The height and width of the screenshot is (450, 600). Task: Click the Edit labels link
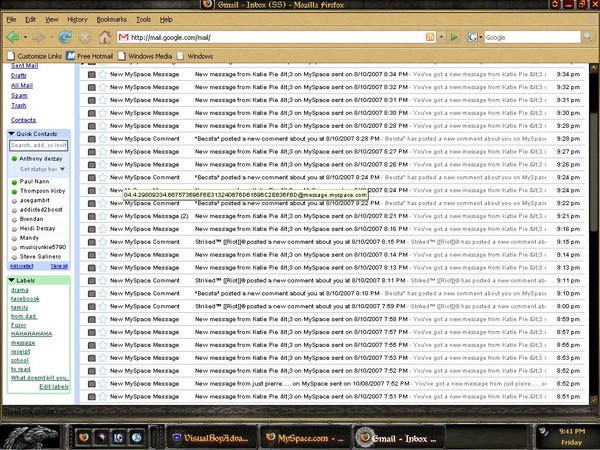[x=54, y=386]
